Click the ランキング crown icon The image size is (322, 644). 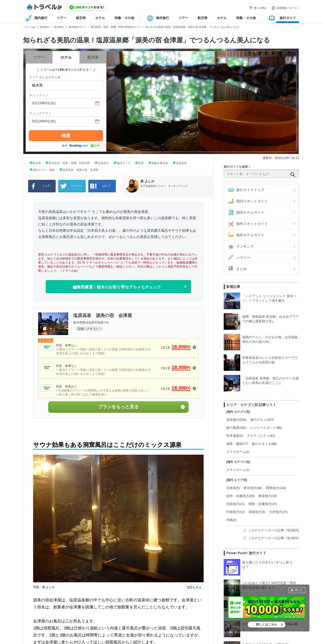[231, 246]
